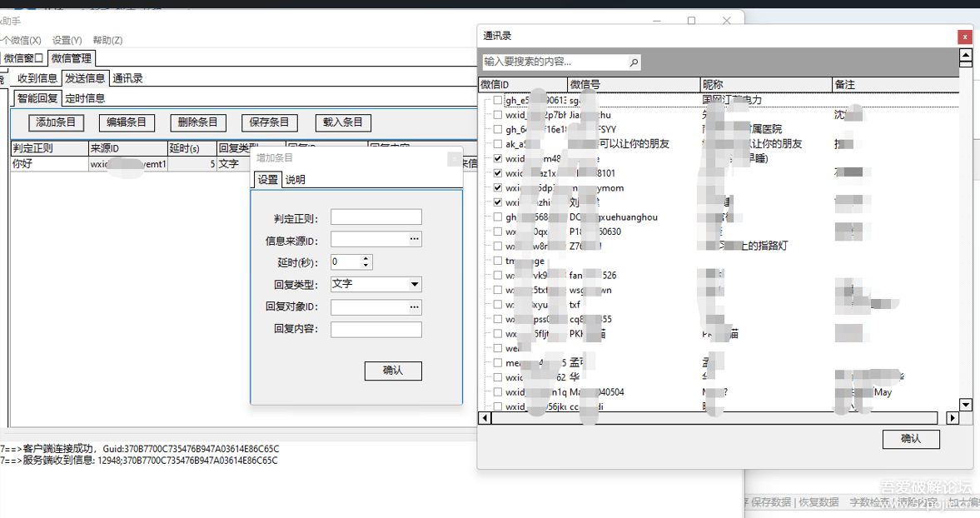Switch to the 定时信息 tab
Screen dimensions: 980x518
[x=85, y=98]
